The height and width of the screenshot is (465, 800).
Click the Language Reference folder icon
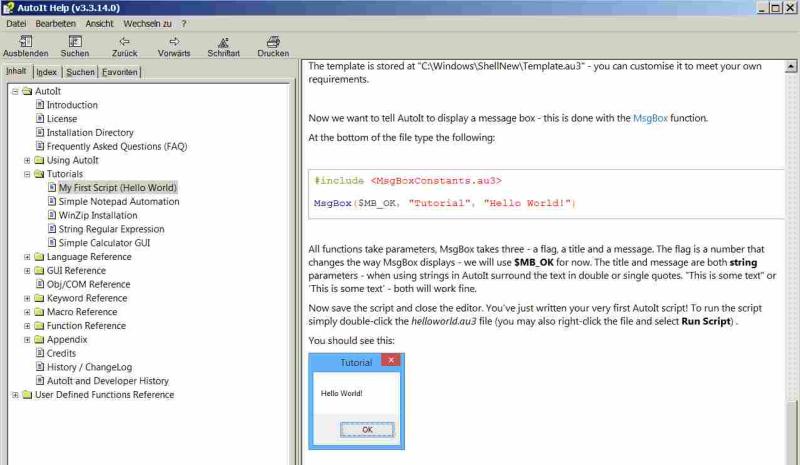[39, 257]
